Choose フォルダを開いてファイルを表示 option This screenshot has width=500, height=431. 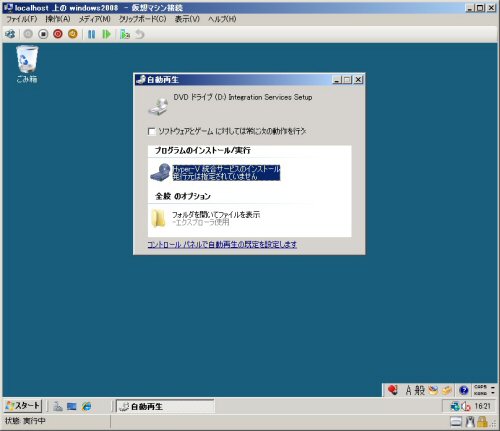point(216,218)
